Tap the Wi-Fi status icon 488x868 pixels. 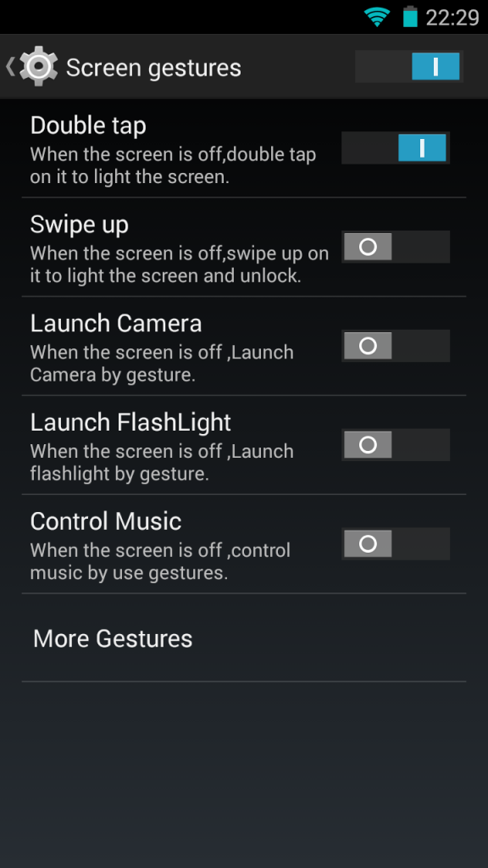[377, 17]
